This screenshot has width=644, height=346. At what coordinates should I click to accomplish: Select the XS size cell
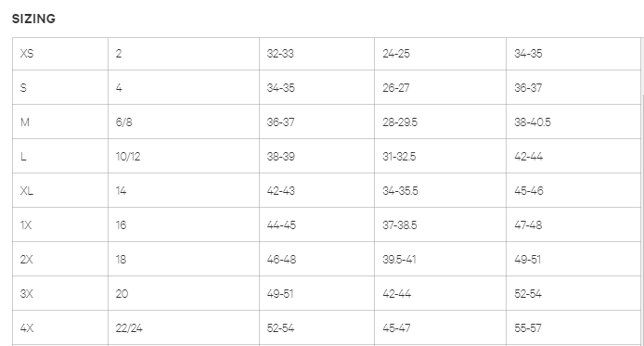[x=60, y=54]
